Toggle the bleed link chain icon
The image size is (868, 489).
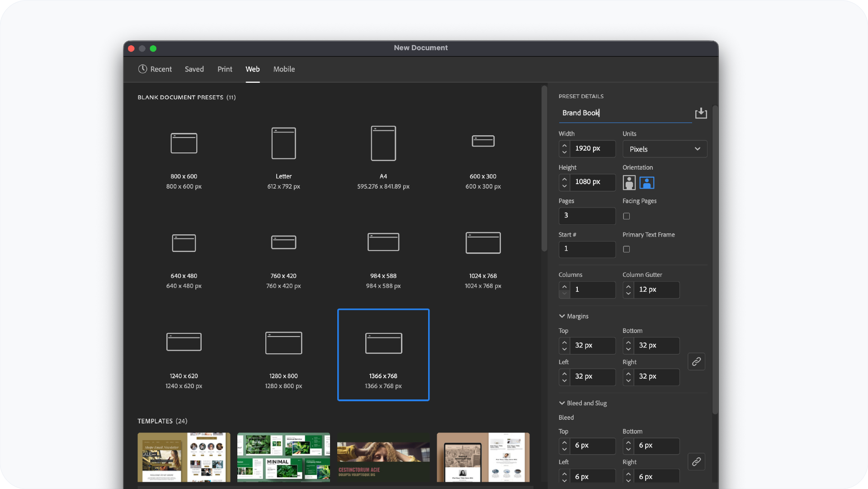coord(696,461)
